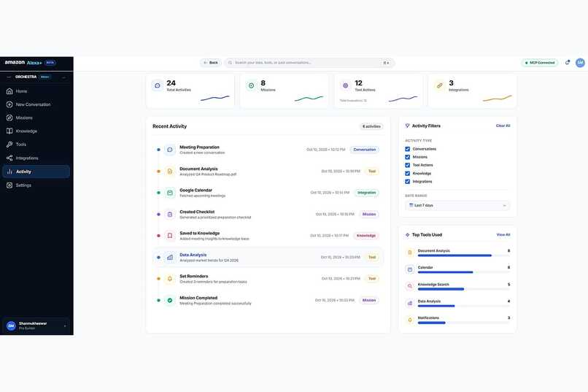Collapse the sidebar with the ORCHESTRA dash icon
The width and height of the screenshot is (588, 392).
tap(9, 77)
